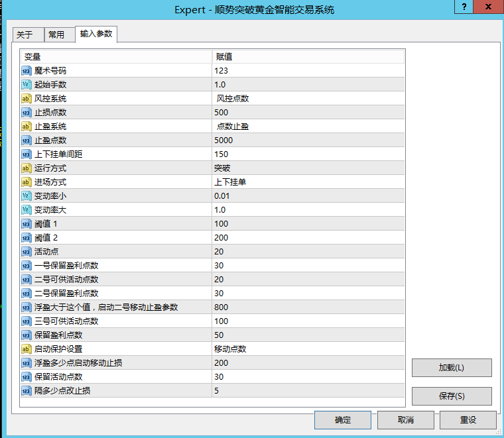
Task: Confirm with the 确定 button
Action: click(x=343, y=420)
